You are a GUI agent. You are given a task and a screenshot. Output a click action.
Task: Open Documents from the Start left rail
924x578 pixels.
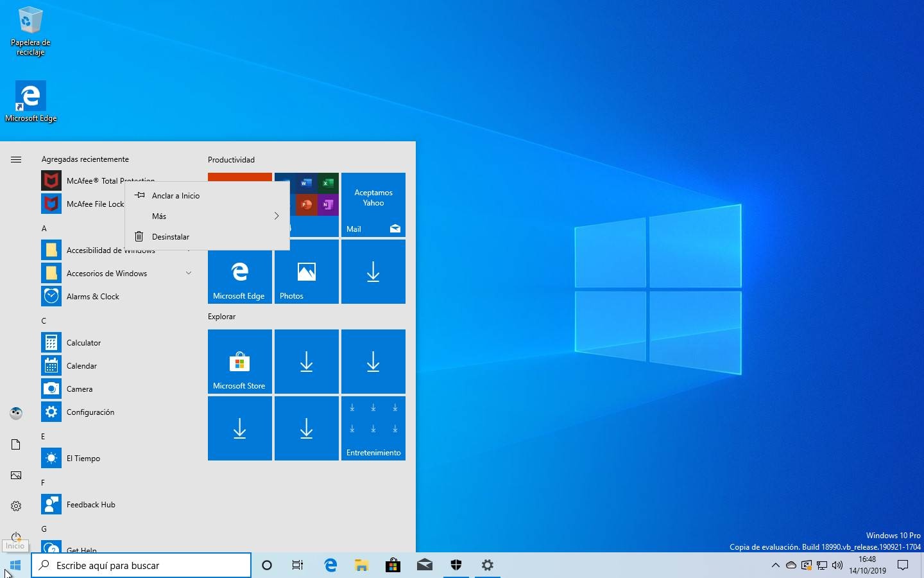tap(16, 444)
